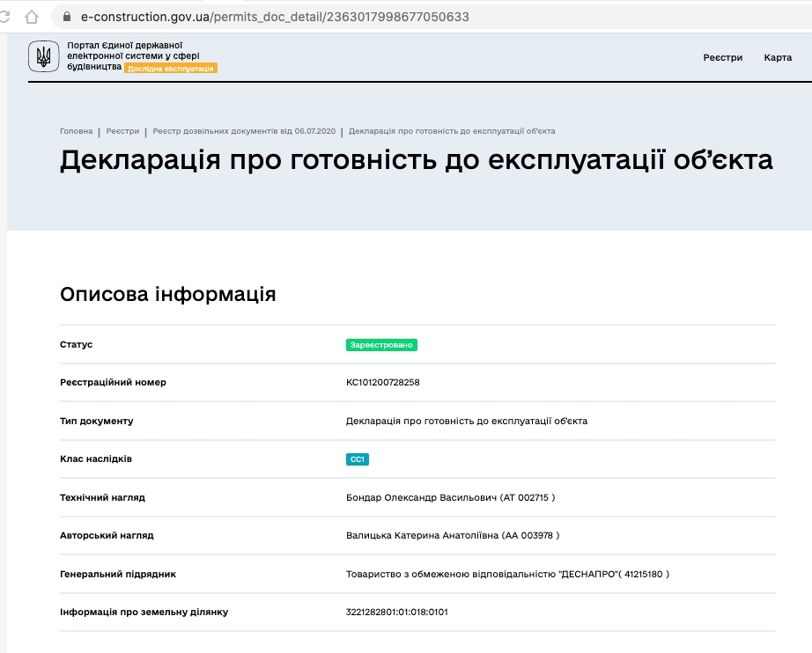Image resolution: width=812 pixels, height=653 pixels.
Task: Select Валицька Катерина Анатоліївна entry
Action: pos(453,536)
